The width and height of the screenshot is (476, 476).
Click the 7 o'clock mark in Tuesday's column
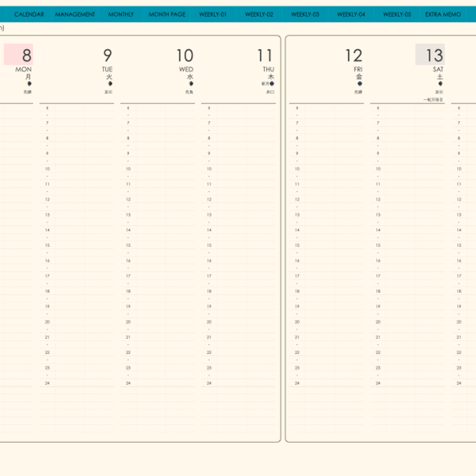click(48, 123)
